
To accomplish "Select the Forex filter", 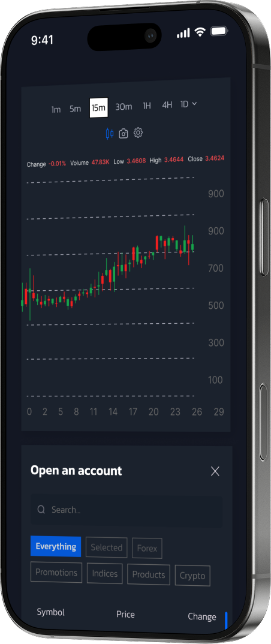I will (147, 548).
